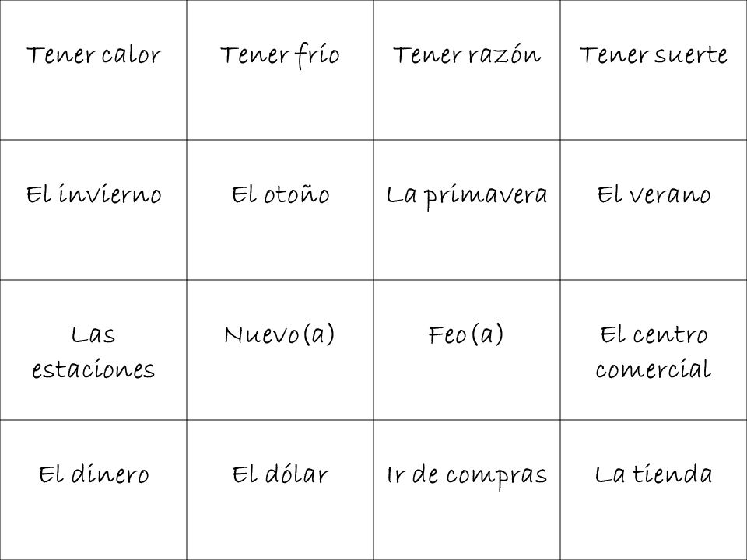This screenshot has height=560, width=747.
Task: Choose the 'La primavera' card
Action: 467,210
